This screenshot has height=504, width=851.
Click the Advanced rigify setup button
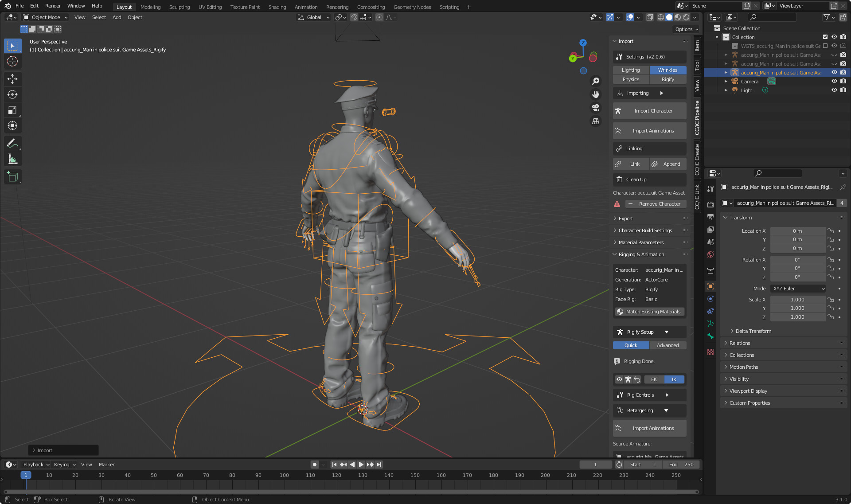pyautogui.click(x=668, y=345)
